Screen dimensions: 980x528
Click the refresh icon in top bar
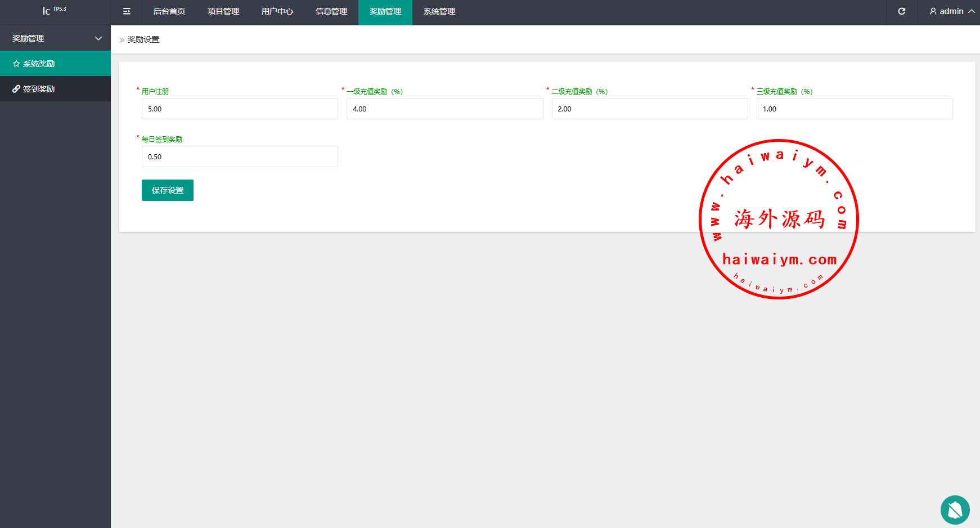(x=901, y=11)
